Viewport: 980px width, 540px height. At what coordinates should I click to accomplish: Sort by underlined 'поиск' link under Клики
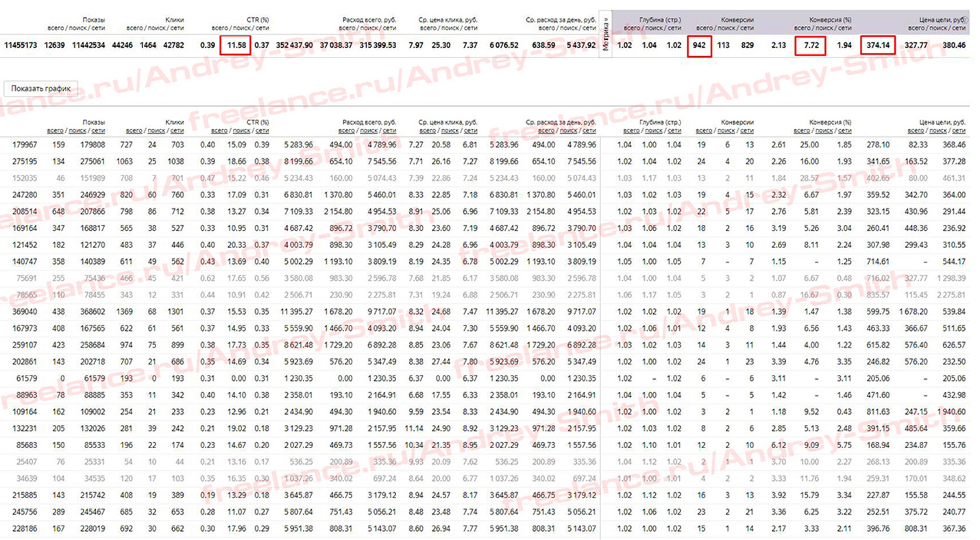(156, 130)
